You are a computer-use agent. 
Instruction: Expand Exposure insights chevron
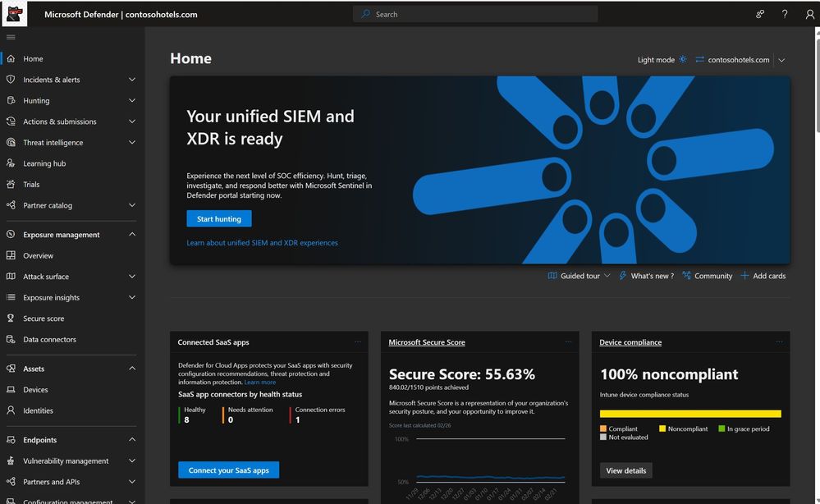click(x=132, y=297)
